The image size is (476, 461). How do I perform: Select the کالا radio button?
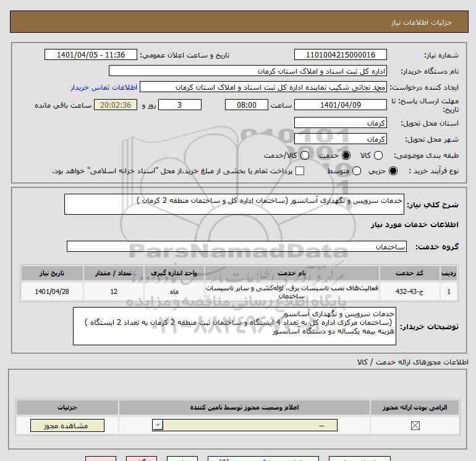[x=378, y=155]
